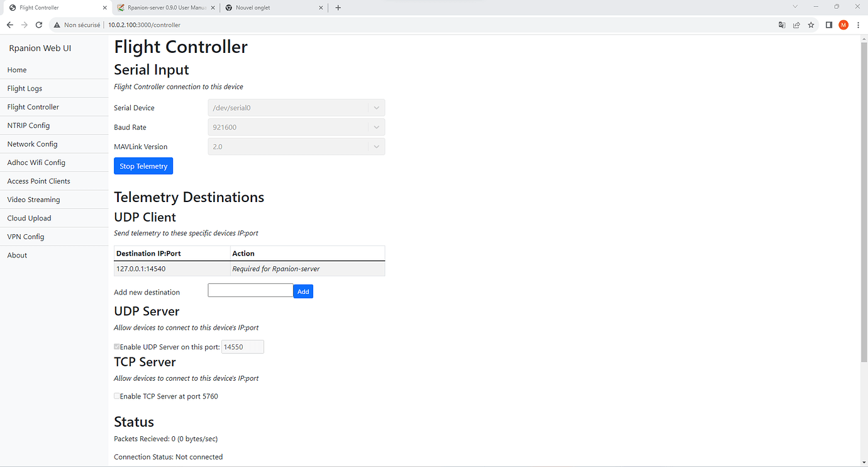
Task: Open the Chrome profile avatar
Action: pyautogui.click(x=843, y=25)
